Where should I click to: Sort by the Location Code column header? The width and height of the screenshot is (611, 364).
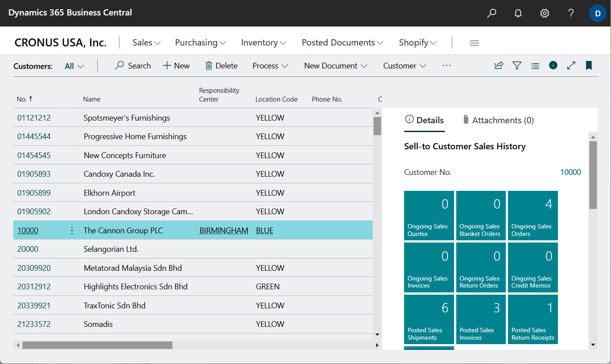tap(276, 99)
